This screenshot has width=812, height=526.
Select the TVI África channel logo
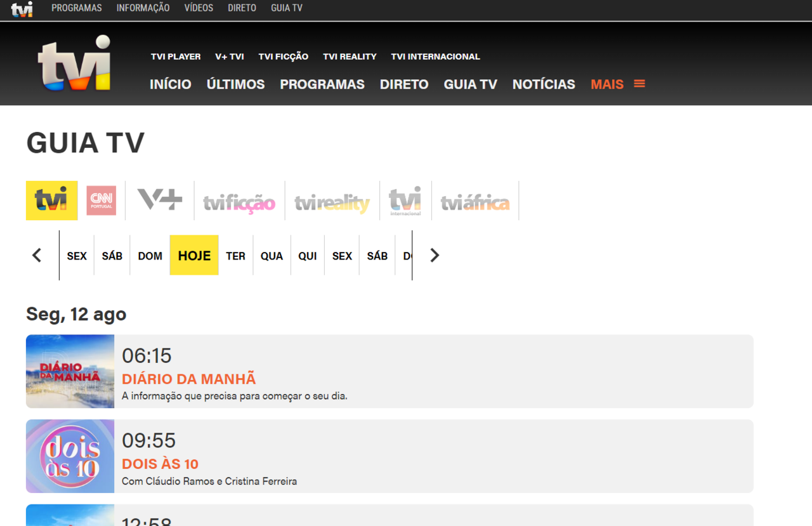click(x=475, y=202)
